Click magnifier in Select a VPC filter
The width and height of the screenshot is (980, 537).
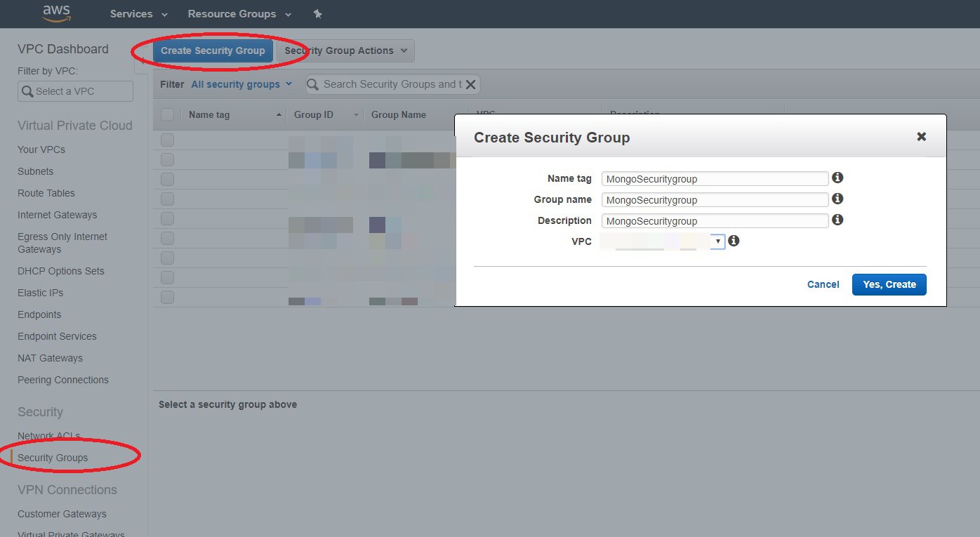coord(27,91)
